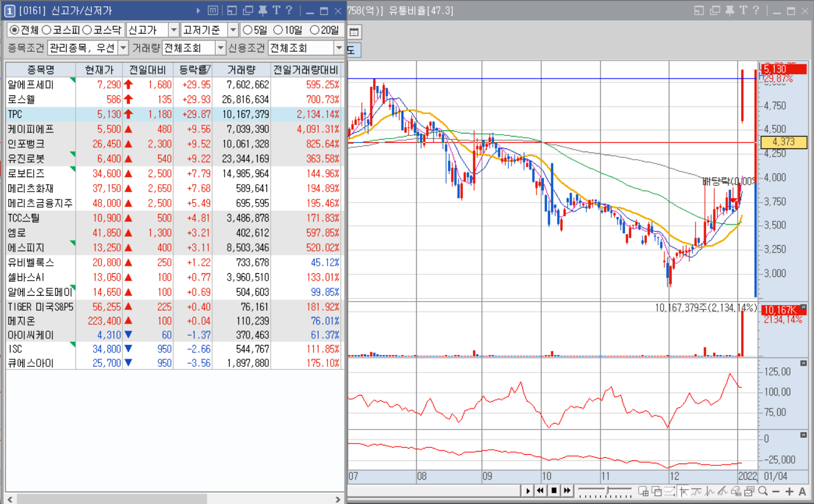The image size is (814, 504).
Task: Click the T font icon in the chart window title bar
Action: click(743, 11)
